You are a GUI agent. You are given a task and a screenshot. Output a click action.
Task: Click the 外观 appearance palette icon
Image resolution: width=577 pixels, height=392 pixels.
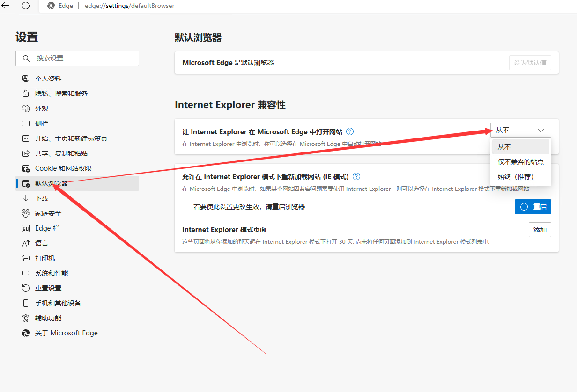(x=26, y=109)
